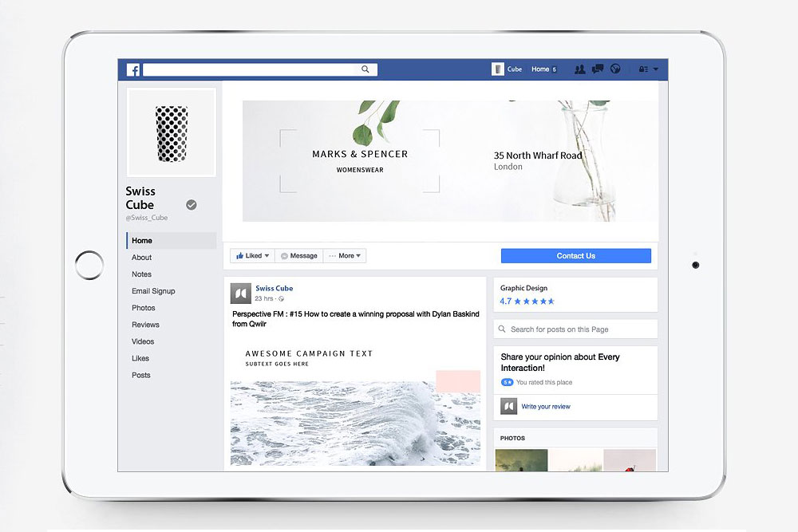Click the Graphic Design category text
Viewport: 798px width, 532px height.
(523, 288)
